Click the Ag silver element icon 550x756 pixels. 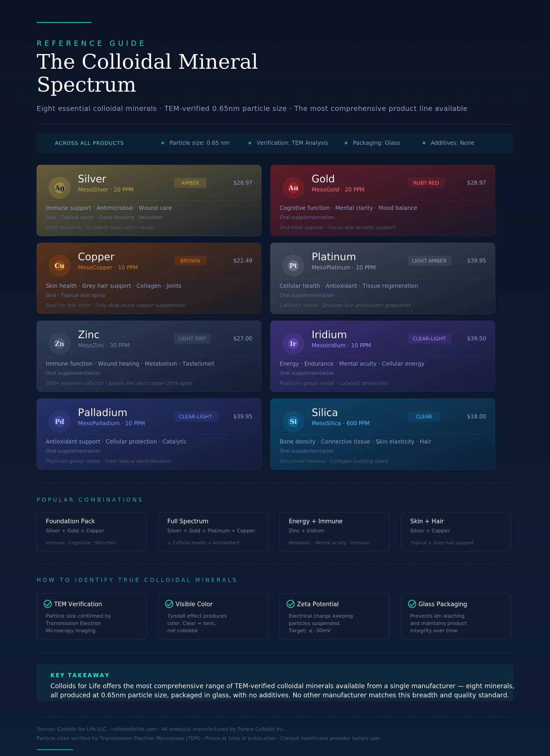point(59,188)
